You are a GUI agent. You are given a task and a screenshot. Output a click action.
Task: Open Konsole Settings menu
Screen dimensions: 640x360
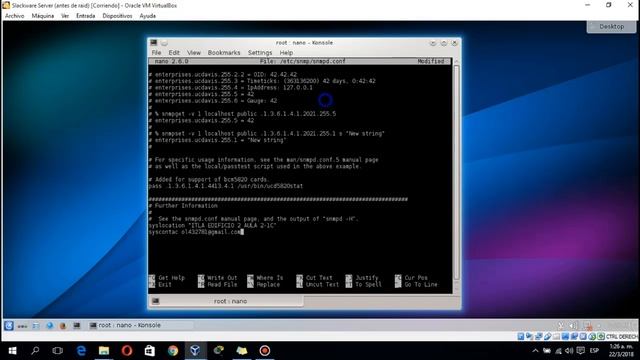pos(260,53)
